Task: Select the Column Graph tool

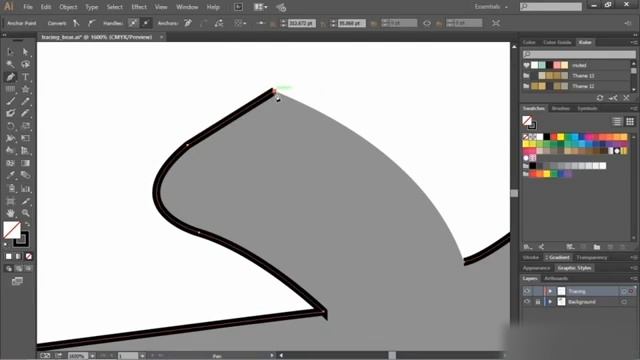Action: tap(25, 189)
